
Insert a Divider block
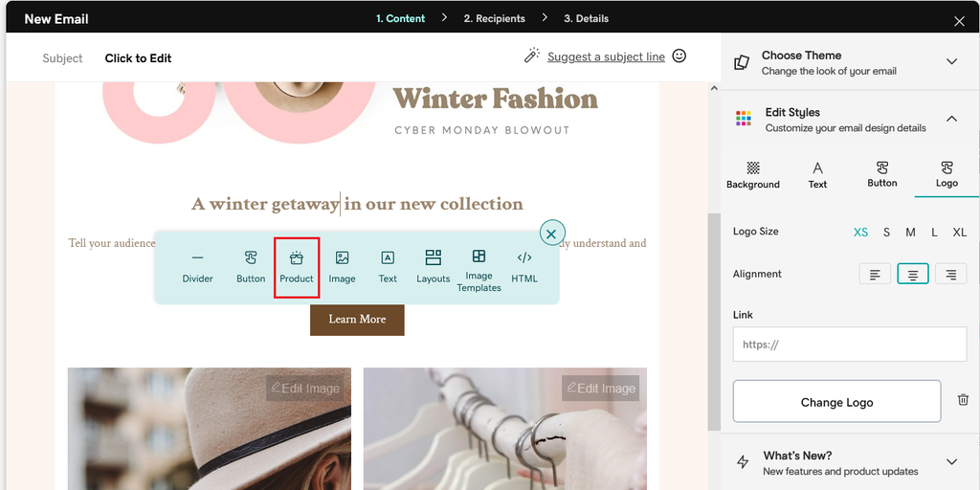pos(197,267)
